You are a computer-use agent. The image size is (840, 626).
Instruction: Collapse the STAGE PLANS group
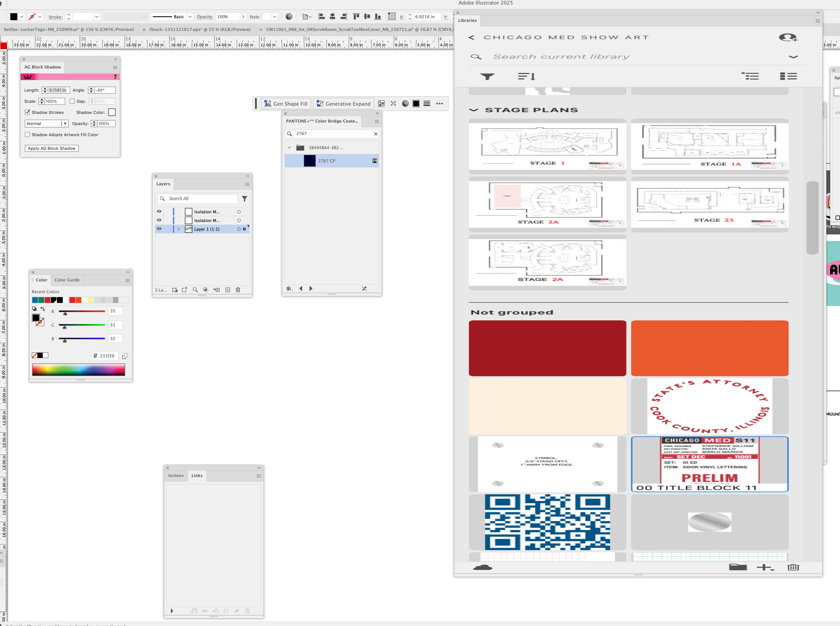[x=474, y=110]
